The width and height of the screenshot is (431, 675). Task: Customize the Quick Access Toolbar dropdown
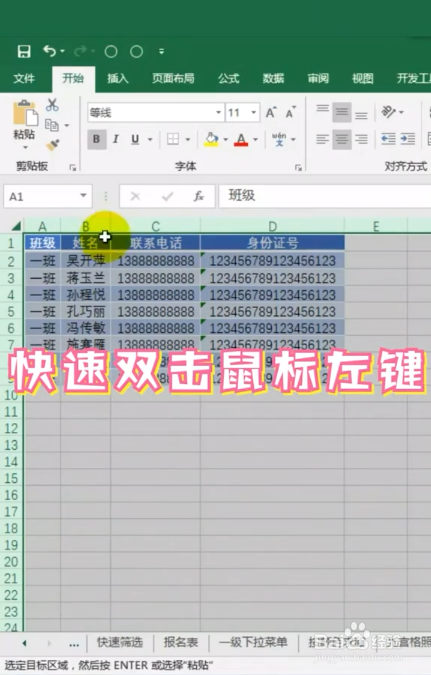[x=161, y=52]
